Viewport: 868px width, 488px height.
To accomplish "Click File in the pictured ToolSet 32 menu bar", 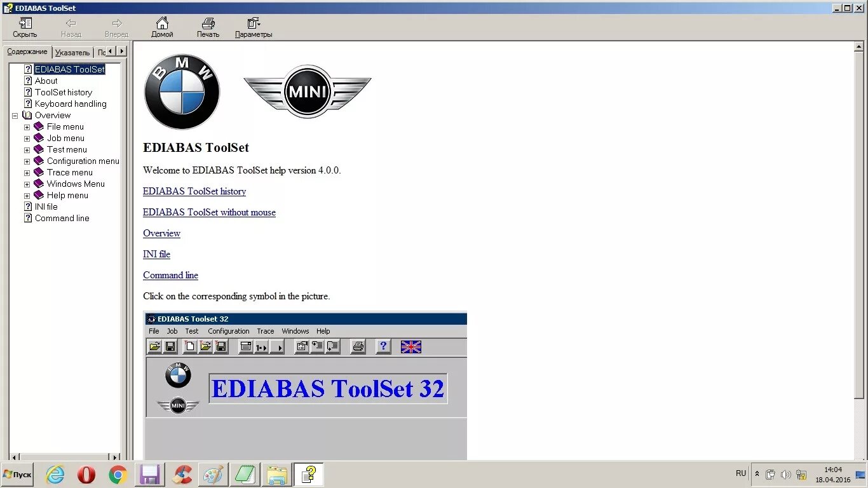I will 154,331.
